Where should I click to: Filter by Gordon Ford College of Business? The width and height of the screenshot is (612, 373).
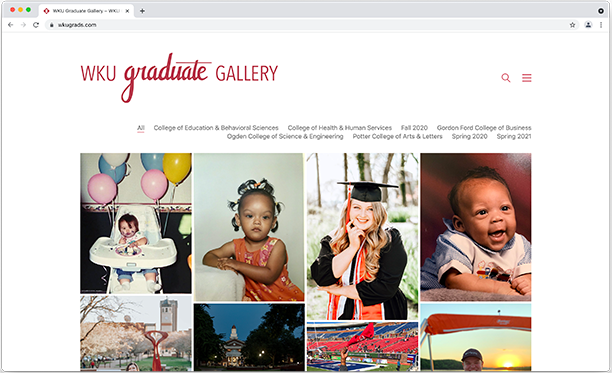click(484, 128)
